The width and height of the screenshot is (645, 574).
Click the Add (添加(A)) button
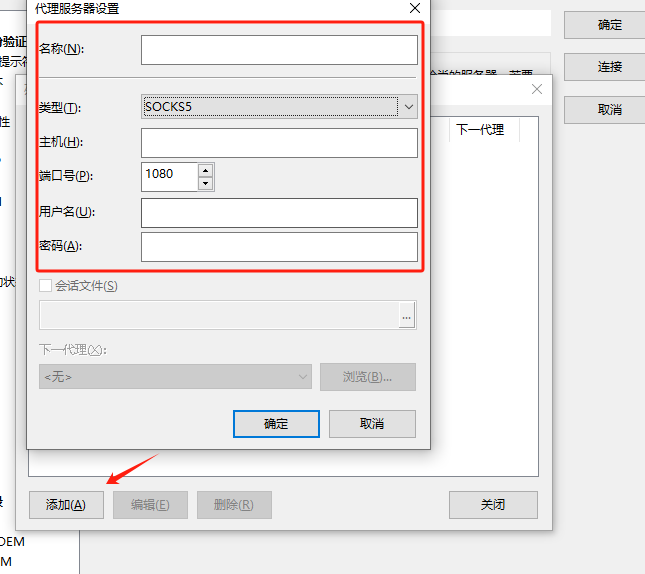point(66,505)
